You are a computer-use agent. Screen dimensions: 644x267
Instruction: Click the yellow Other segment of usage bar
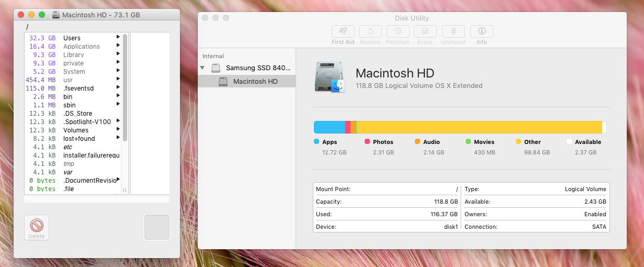coord(479,127)
